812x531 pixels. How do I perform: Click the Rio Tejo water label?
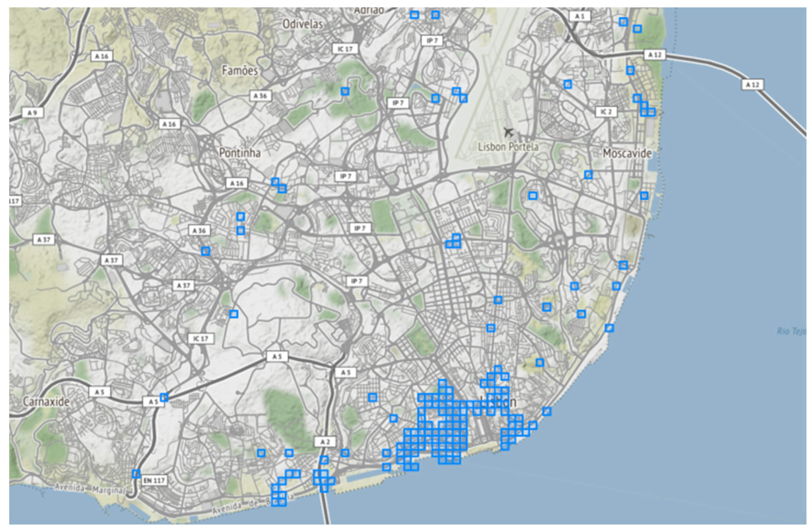(791, 331)
